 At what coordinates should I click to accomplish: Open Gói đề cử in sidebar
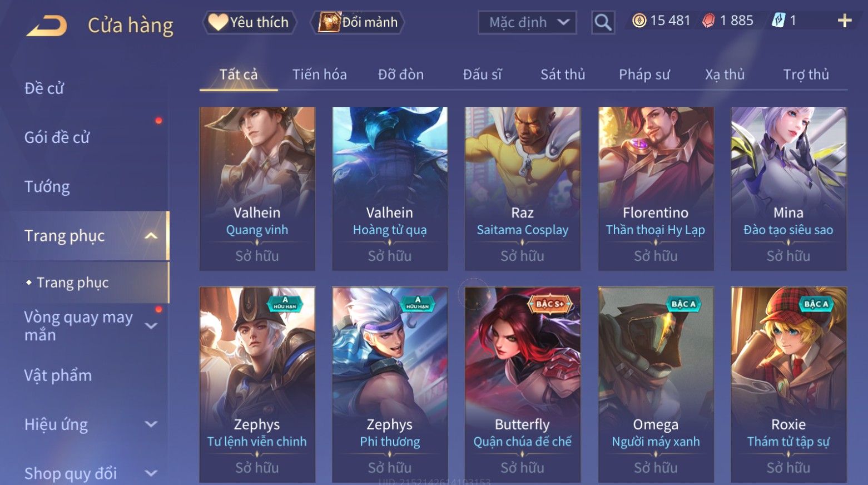57,137
